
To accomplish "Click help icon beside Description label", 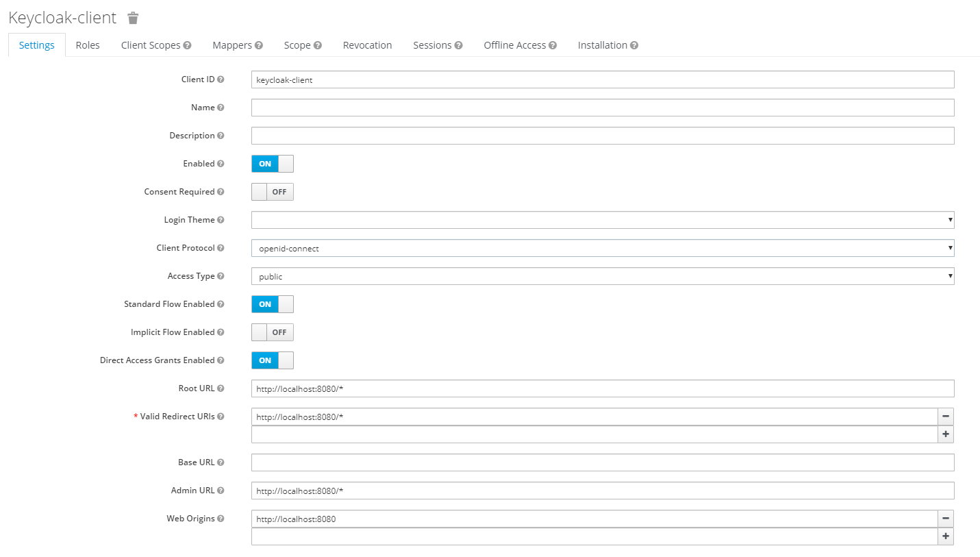I will [x=221, y=136].
